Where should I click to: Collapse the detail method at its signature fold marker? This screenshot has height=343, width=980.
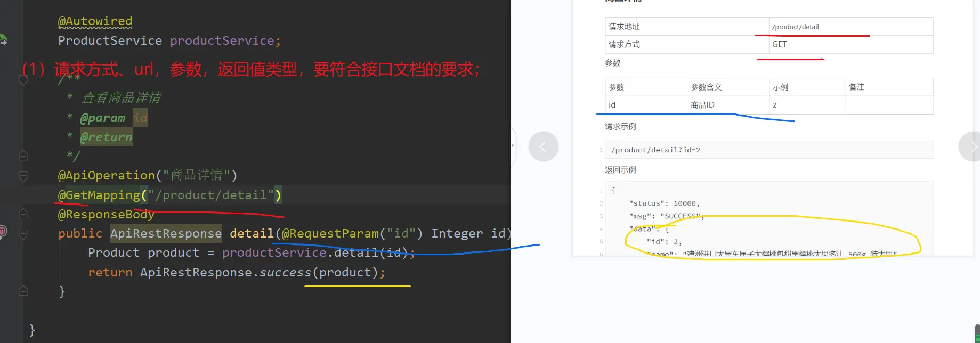tap(23, 233)
